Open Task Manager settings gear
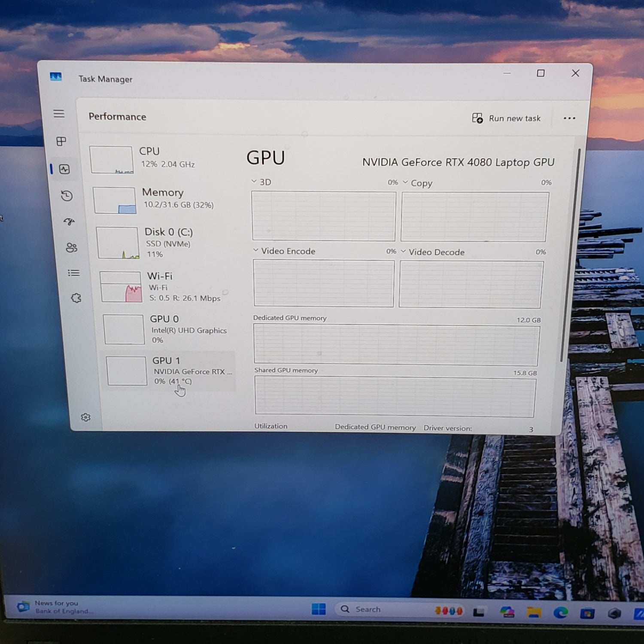This screenshot has width=644, height=644. [x=86, y=417]
